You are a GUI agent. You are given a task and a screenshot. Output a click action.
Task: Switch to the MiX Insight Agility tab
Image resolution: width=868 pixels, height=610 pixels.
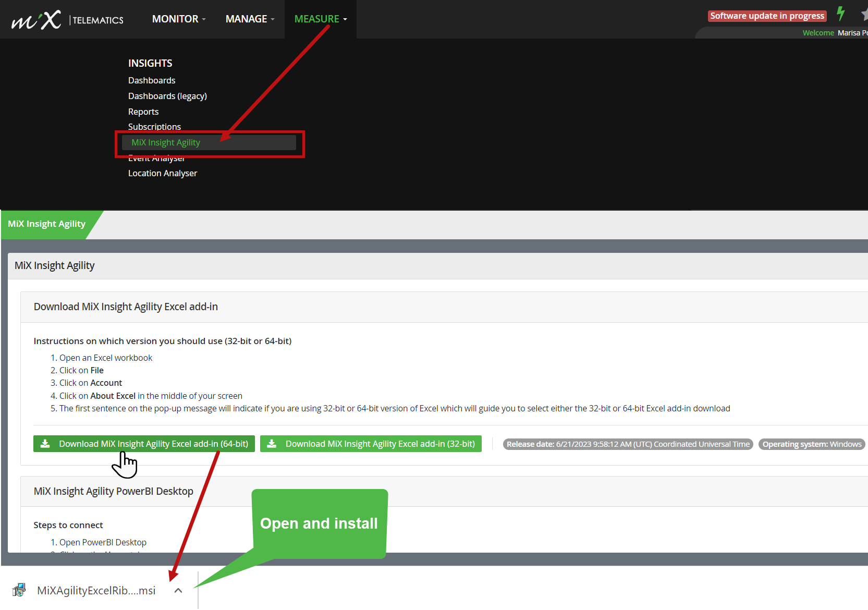tap(46, 224)
